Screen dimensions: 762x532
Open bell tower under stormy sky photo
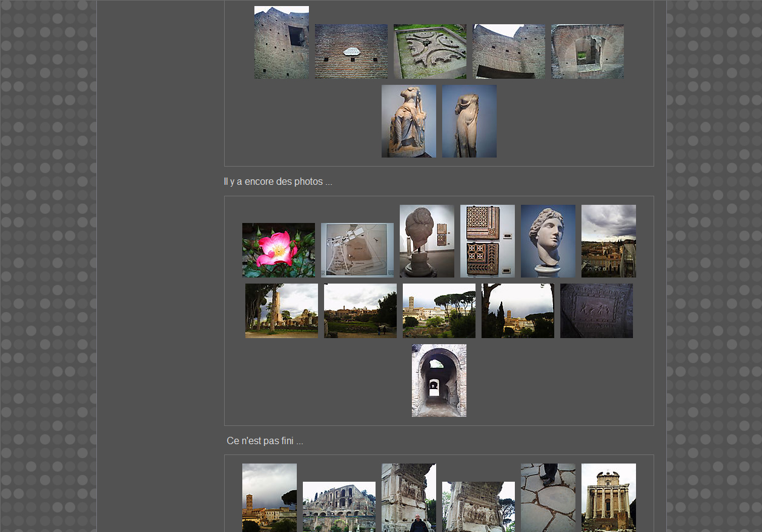tap(269, 497)
